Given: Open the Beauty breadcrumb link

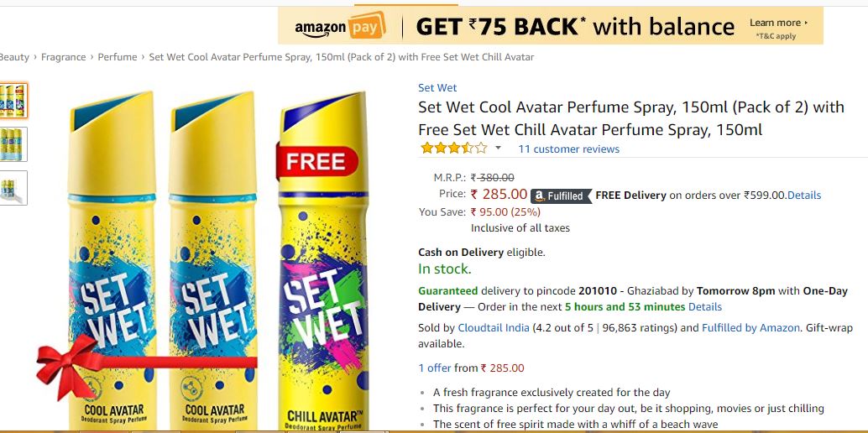Looking at the screenshot, I should 14,57.
